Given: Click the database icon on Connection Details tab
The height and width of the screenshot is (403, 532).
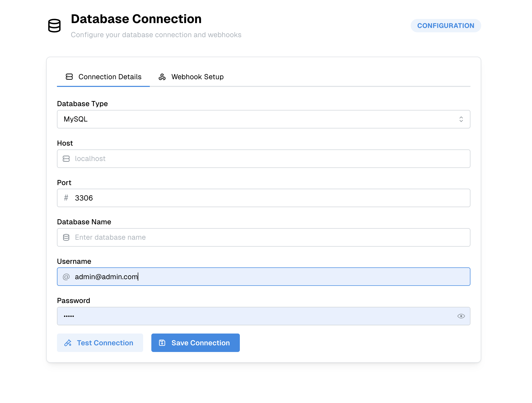Looking at the screenshot, I should click(x=69, y=76).
